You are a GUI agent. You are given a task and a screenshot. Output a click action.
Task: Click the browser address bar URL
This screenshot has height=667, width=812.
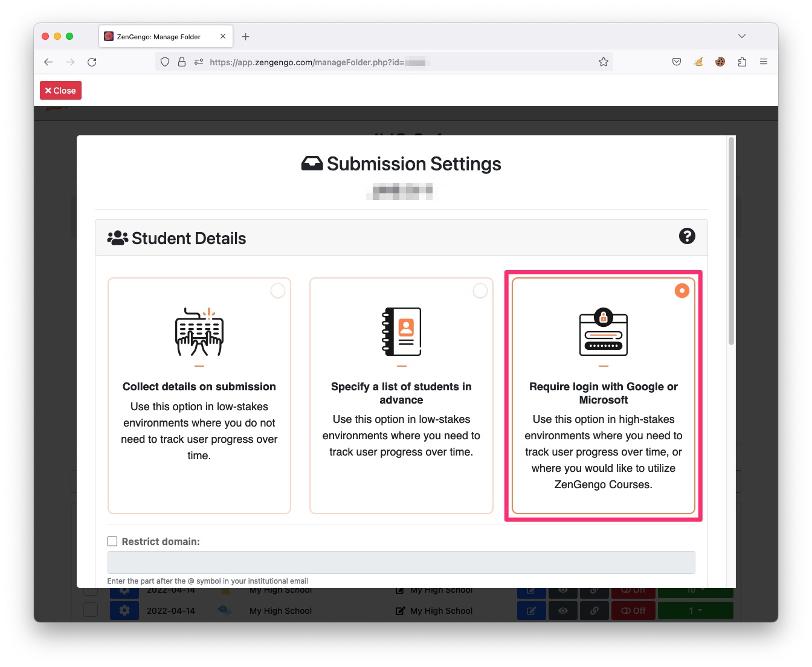click(317, 62)
